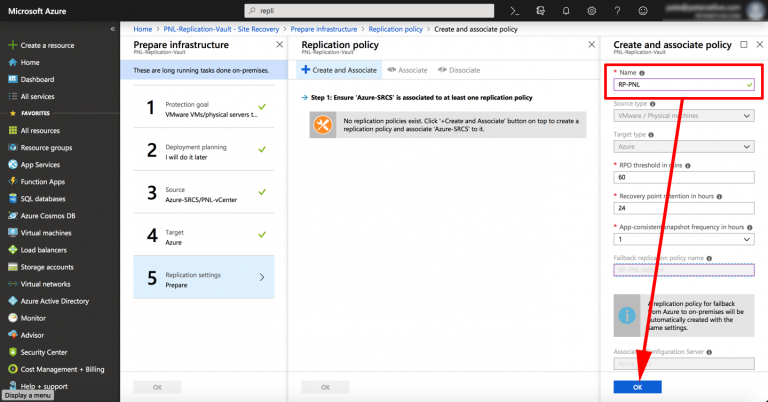Open App-consistent snapshot frequency dropdown
This screenshot has width=768, height=402.
tap(684, 239)
